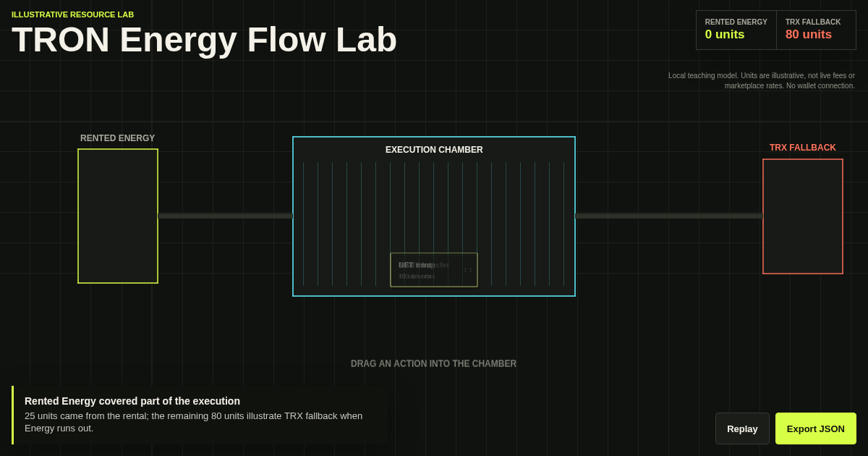
Task: Click the Rented Energy tank box
Action: (x=118, y=216)
